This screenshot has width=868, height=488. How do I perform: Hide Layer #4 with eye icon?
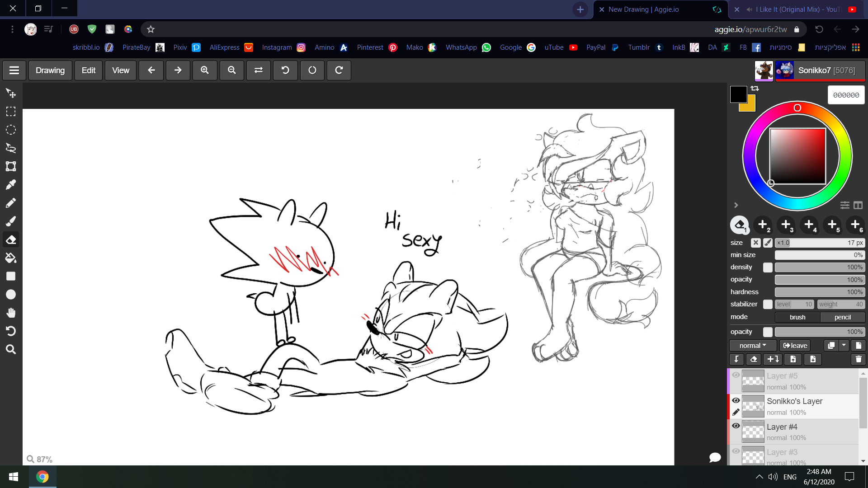pos(736,426)
